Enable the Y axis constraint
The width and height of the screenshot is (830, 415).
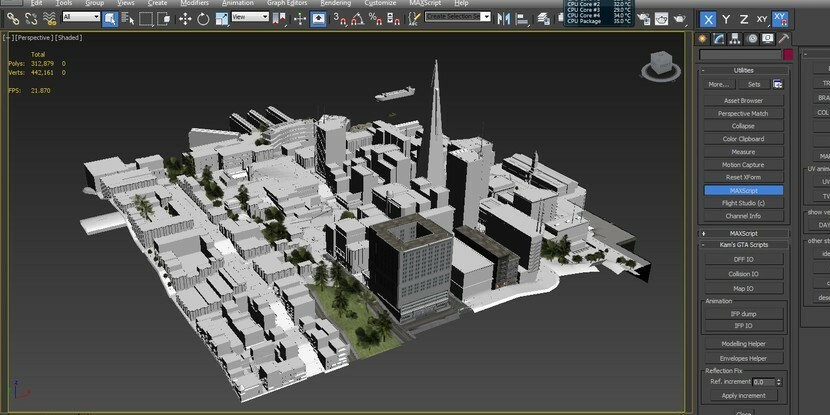(726, 19)
